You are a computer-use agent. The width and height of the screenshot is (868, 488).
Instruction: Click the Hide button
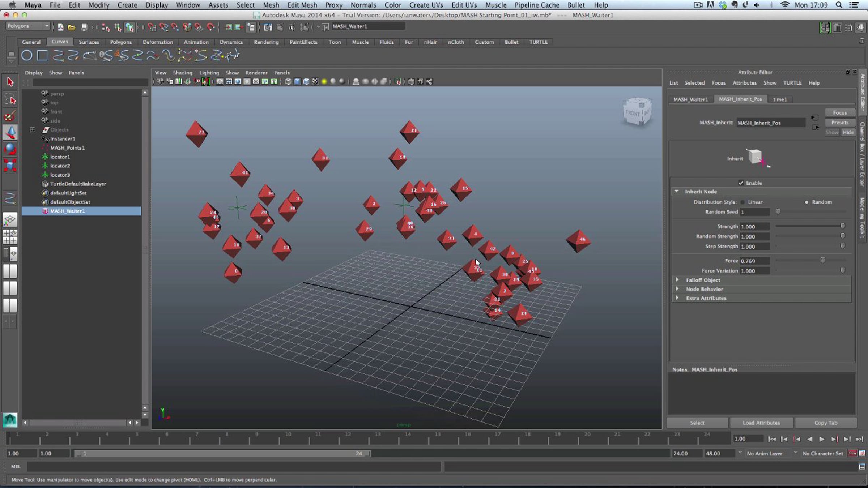[x=848, y=132]
